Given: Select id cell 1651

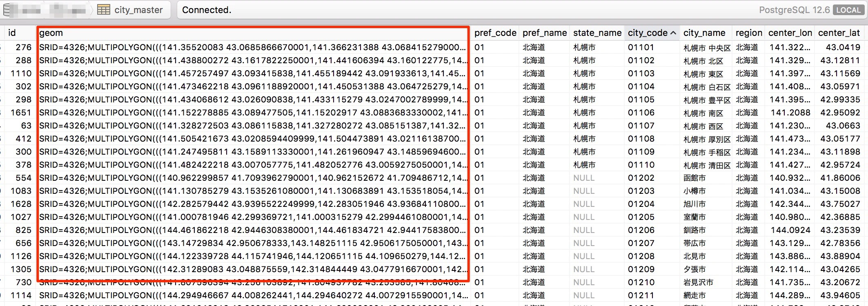Looking at the screenshot, I should tap(21, 113).
